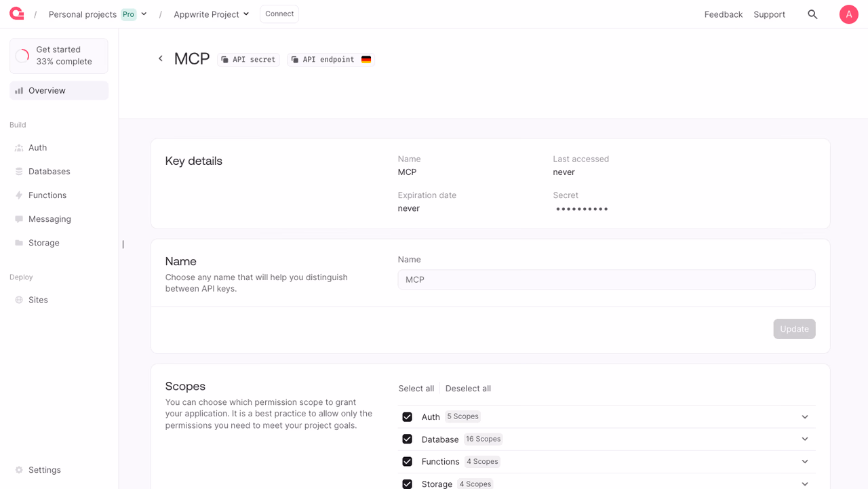Image resolution: width=868 pixels, height=489 pixels.
Task: Click the Sites globe icon in sidebar
Action: (19, 300)
